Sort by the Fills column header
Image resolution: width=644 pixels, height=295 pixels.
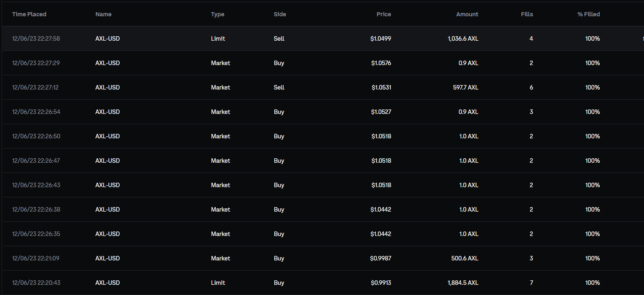click(527, 14)
